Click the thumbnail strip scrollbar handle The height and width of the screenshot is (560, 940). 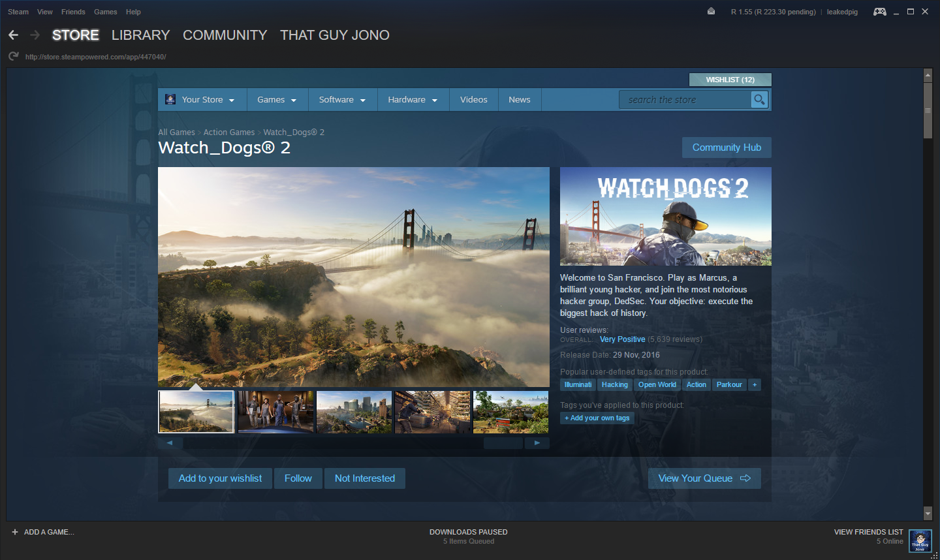click(x=503, y=443)
